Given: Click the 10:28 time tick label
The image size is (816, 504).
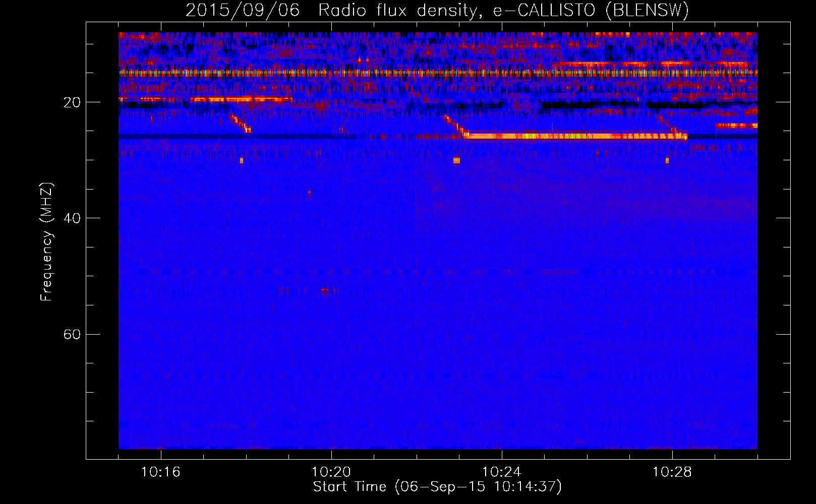Looking at the screenshot, I should point(672,472).
